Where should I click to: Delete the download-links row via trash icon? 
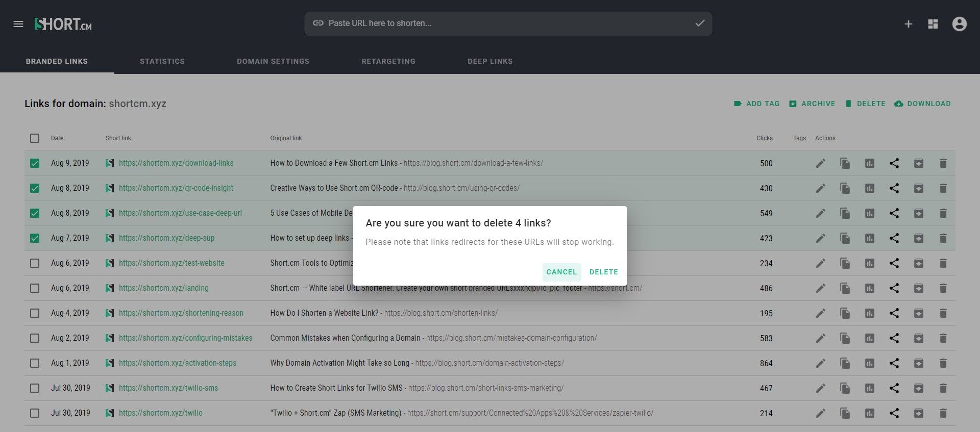click(x=943, y=163)
